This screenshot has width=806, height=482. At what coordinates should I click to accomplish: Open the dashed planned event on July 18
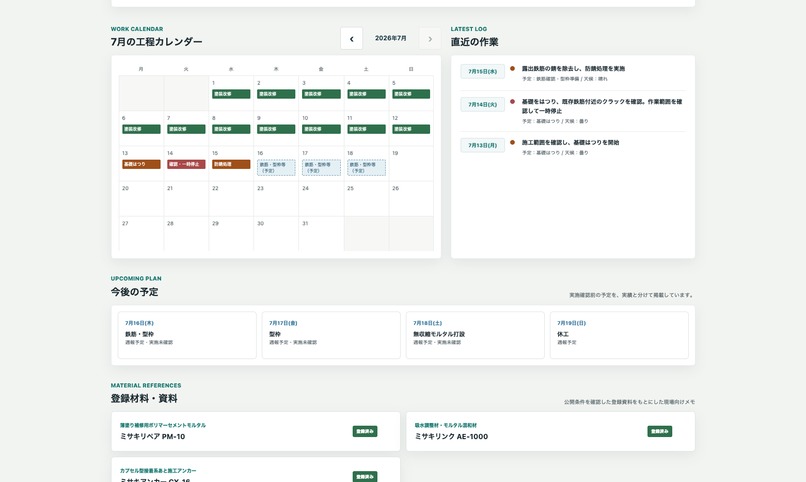366,168
